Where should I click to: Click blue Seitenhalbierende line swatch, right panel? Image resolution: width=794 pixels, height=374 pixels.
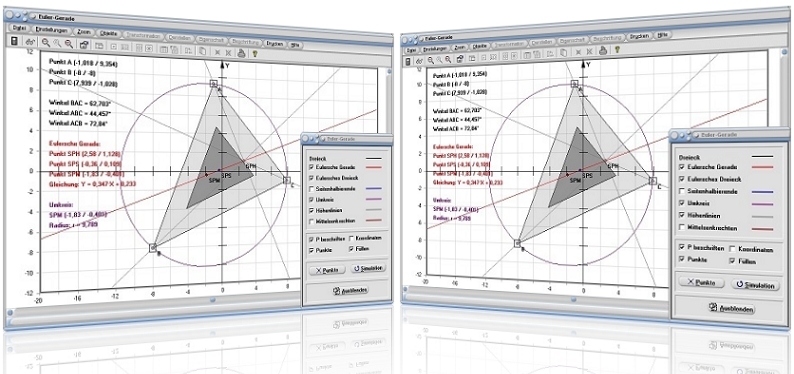763,192
